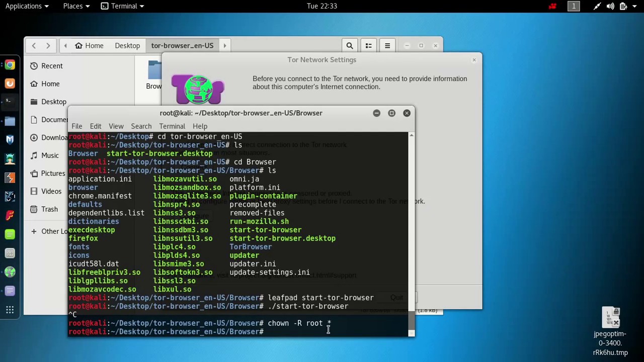The height and width of the screenshot is (362, 644).
Task: Open the purple text editor dock icon
Action: click(10, 291)
